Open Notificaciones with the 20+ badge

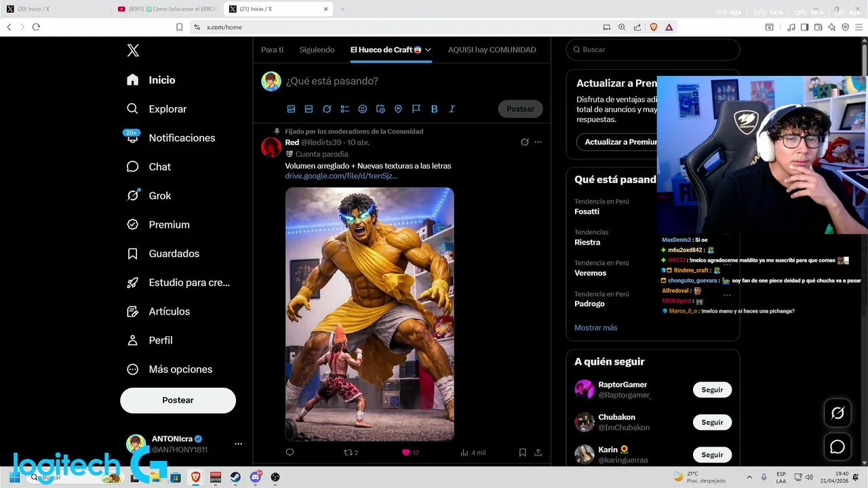pos(171,138)
